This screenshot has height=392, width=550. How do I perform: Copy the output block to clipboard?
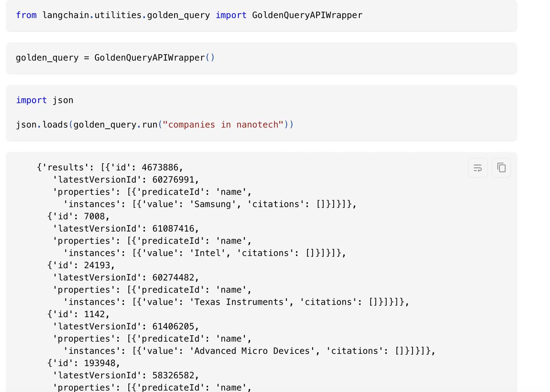coord(501,168)
